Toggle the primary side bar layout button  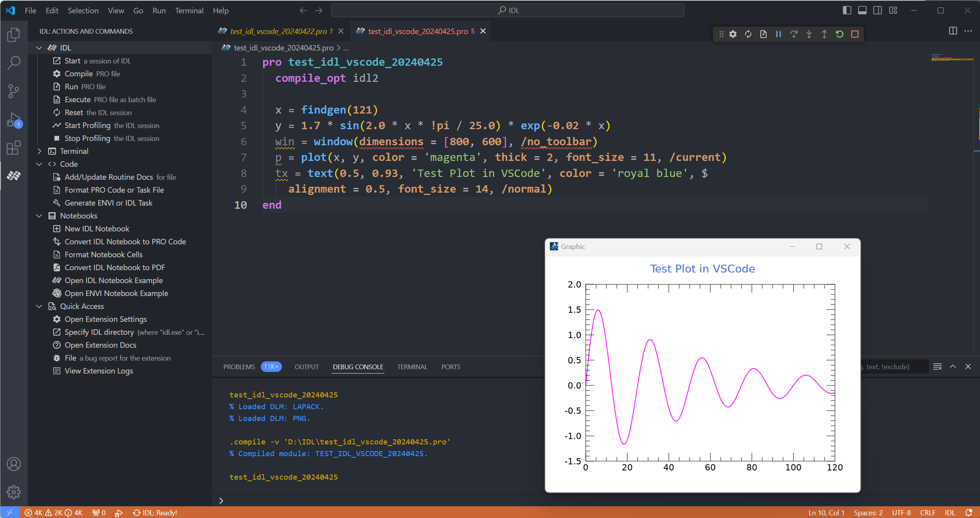coord(847,11)
